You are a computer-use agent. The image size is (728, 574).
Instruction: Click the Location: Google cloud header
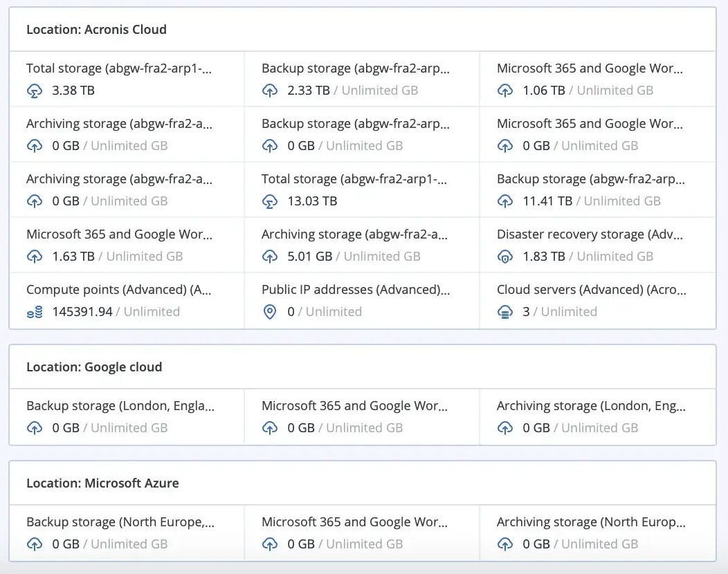click(x=94, y=367)
